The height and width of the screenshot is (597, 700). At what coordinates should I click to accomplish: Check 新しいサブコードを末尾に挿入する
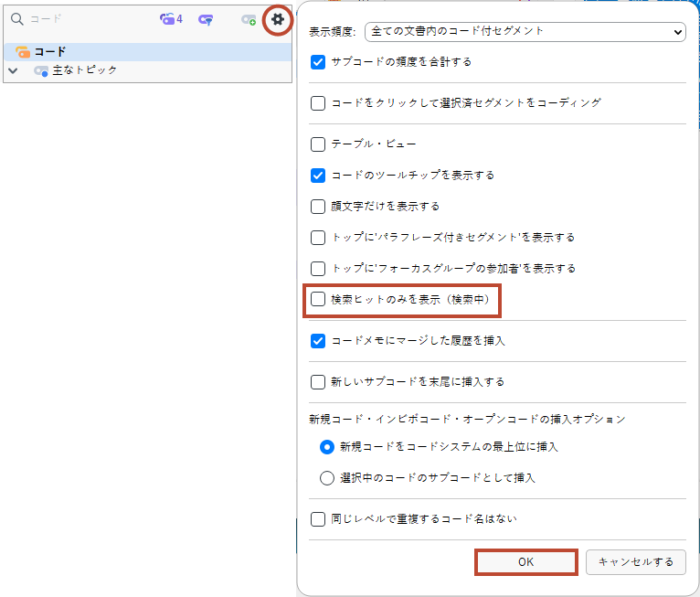[x=318, y=381]
